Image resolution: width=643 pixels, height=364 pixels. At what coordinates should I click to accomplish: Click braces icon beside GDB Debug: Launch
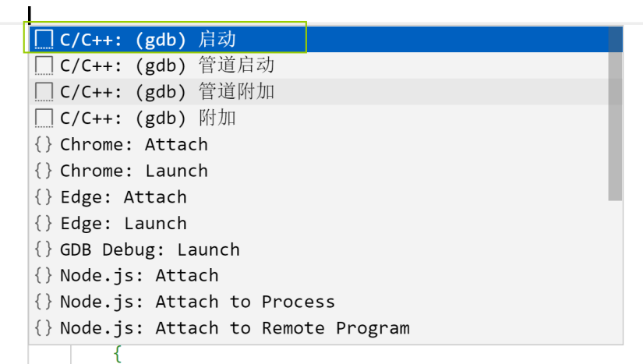click(44, 249)
